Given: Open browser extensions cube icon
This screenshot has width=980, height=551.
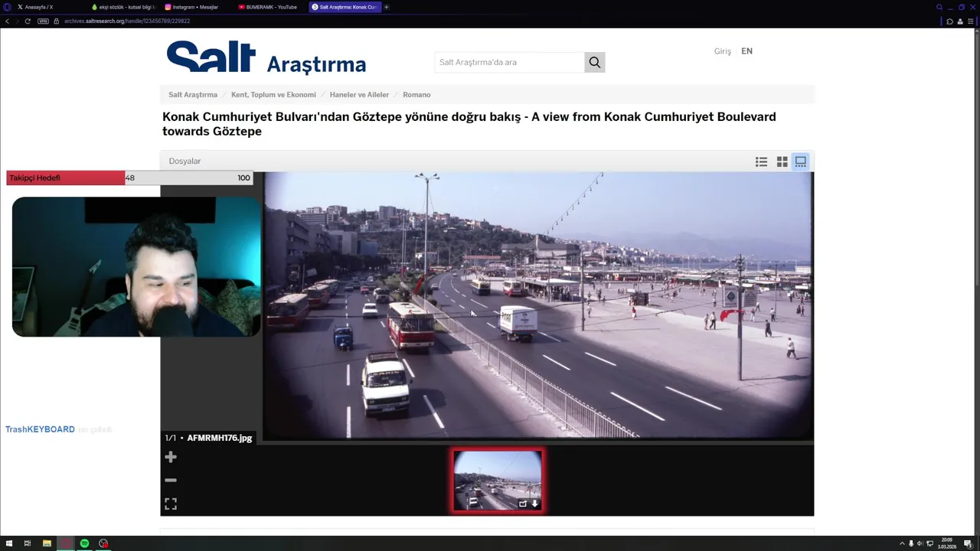Looking at the screenshot, I should pyautogui.click(x=949, y=21).
